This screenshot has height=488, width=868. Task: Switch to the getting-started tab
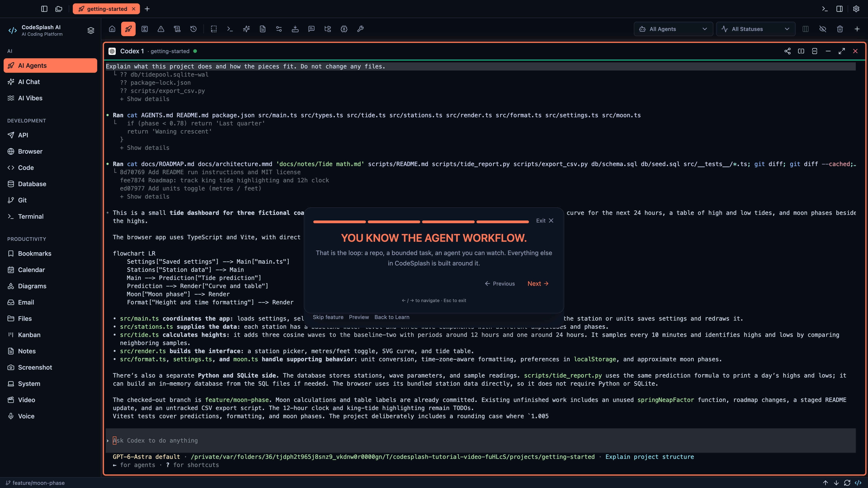(x=106, y=9)
